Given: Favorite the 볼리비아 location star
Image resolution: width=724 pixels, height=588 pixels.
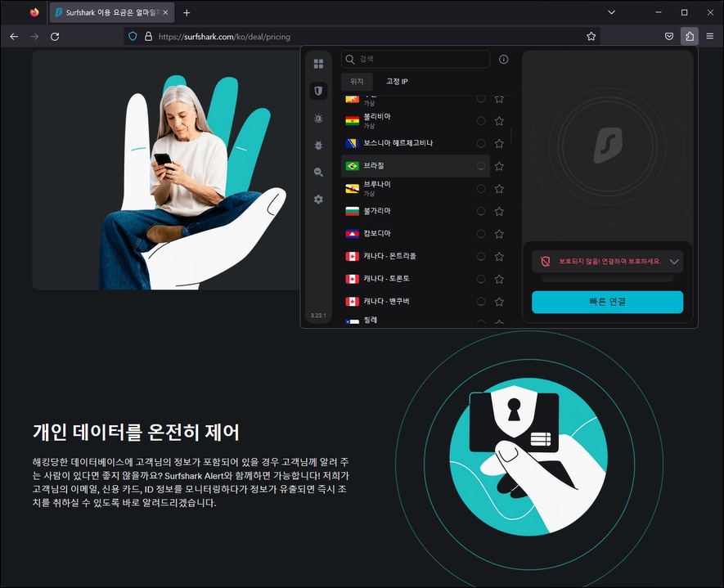Looking at the screenshot, I should (499, 121).
